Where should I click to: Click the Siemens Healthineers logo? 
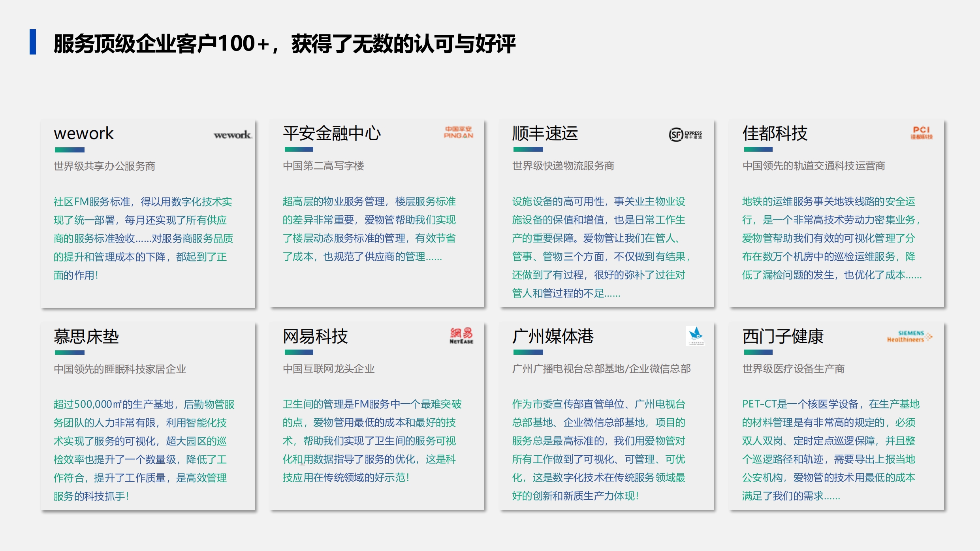click(910, 336)
